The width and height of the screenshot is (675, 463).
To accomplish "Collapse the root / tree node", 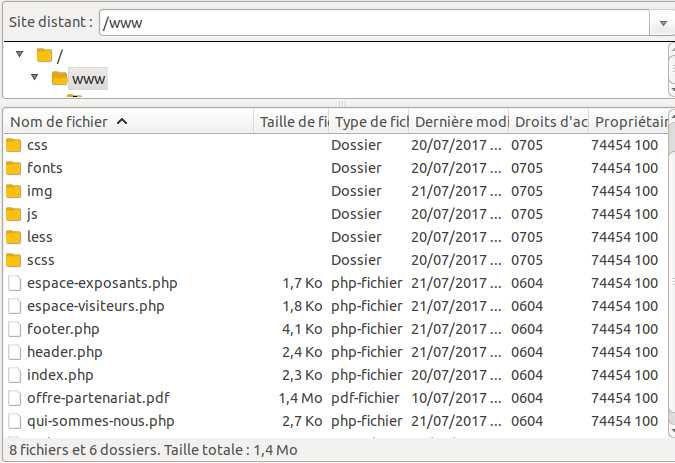I will (x=19, y=54).
